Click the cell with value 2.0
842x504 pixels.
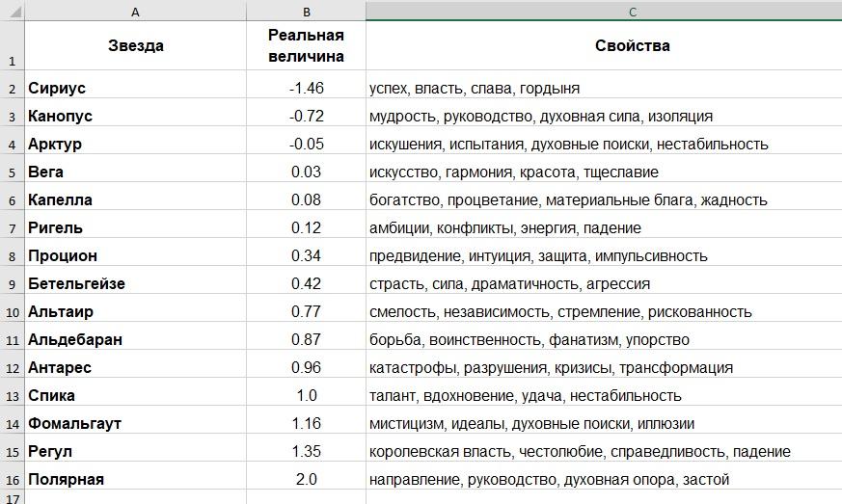[306, 480]
